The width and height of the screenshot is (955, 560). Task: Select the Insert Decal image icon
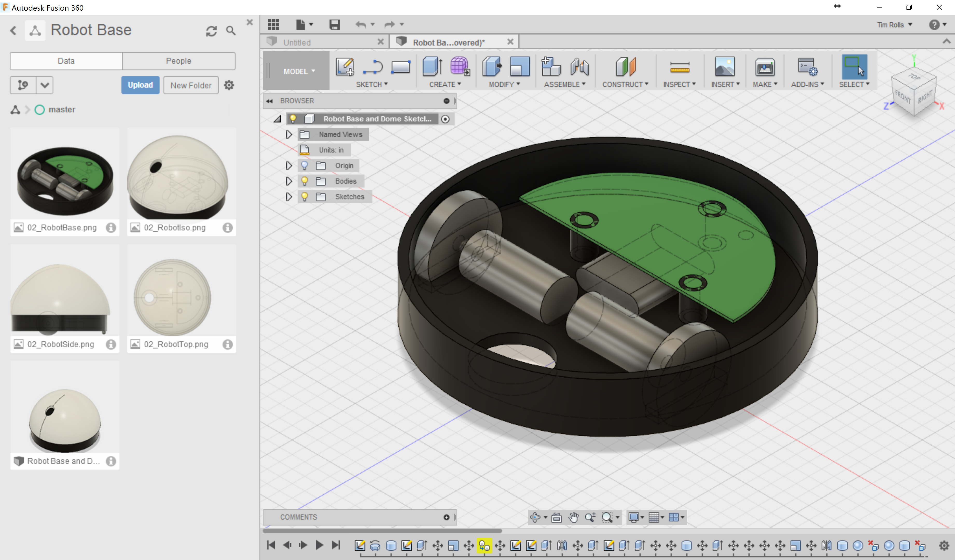(725, 67)
